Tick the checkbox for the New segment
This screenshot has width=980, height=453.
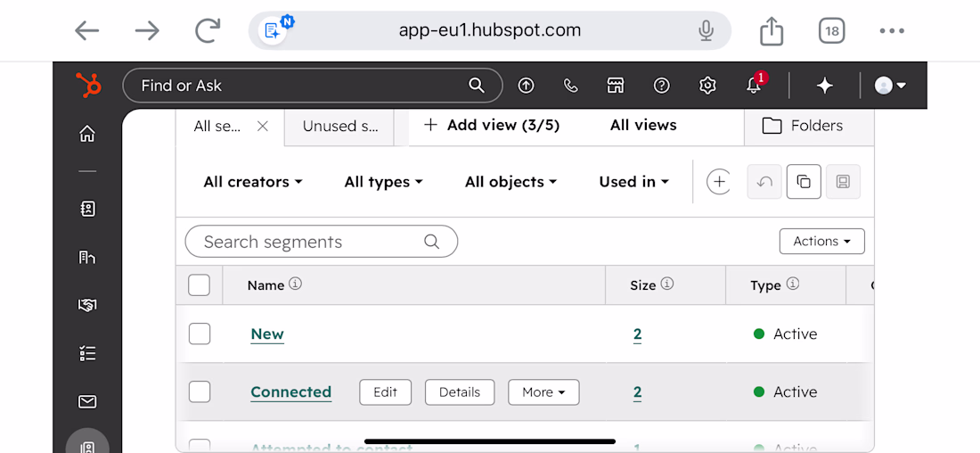(200, 334)
